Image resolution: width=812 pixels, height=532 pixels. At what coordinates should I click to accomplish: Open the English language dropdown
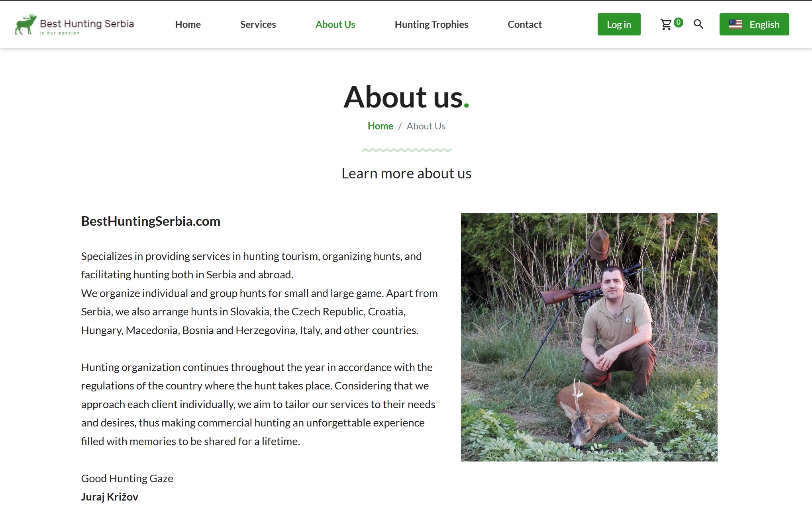754,24
